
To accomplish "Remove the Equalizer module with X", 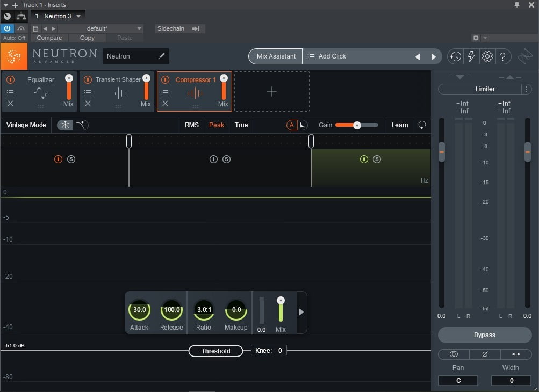I will pos(10,104).
